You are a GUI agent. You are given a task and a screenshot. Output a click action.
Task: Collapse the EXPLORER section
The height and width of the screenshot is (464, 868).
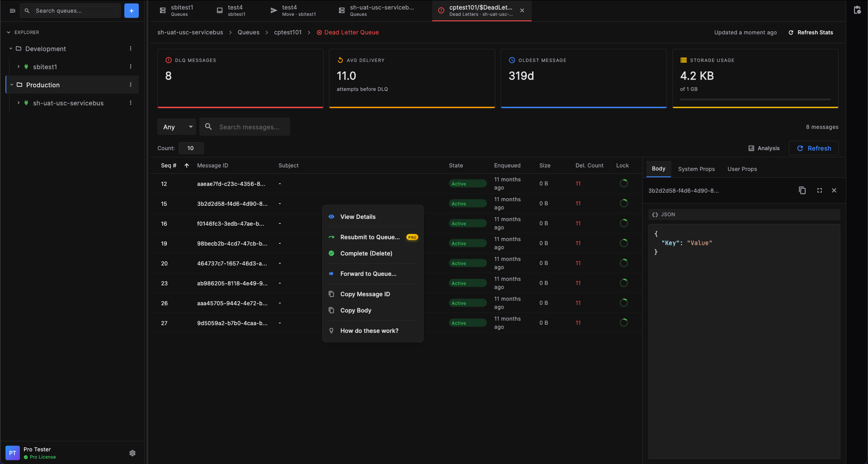tap(9, 32)
